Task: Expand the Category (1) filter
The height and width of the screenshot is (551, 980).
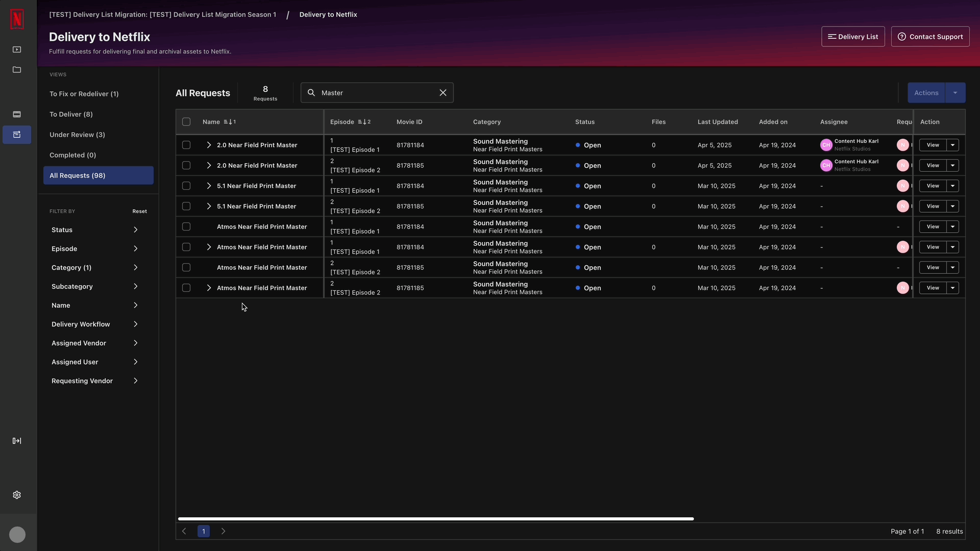Action: 95,268
